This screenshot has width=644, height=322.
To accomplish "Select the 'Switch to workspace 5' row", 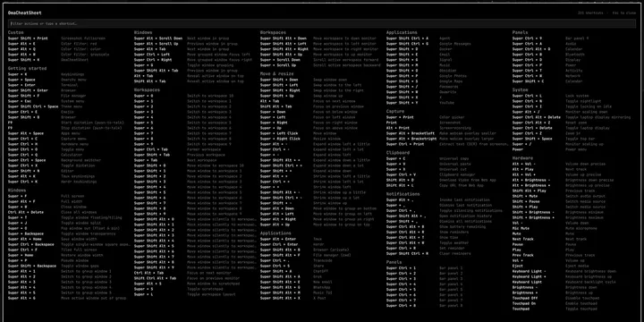I will [x=195, y=123].
